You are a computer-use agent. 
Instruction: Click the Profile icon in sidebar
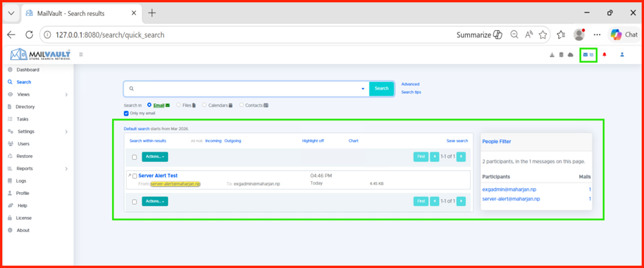click(x=10, y=193)
